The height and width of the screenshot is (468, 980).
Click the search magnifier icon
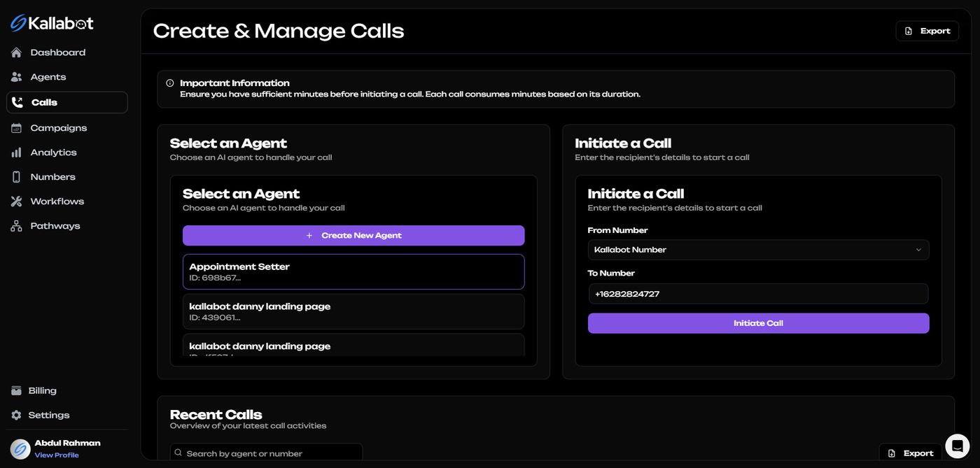(x=178, y=453)
